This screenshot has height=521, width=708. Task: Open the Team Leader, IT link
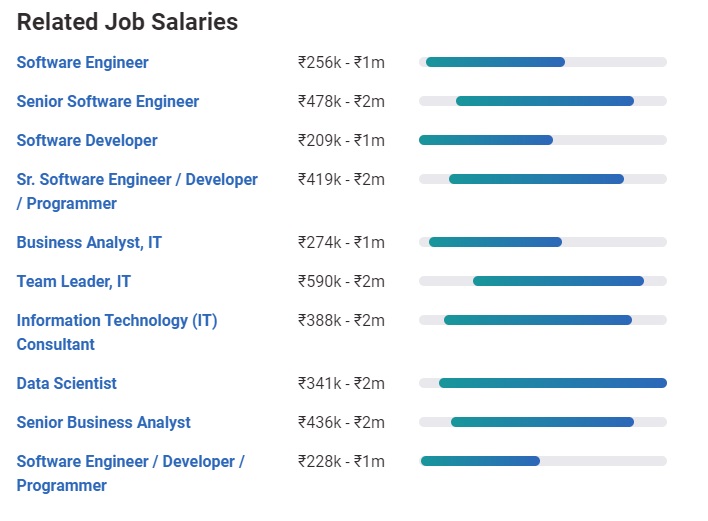click(x=73, y=281)
